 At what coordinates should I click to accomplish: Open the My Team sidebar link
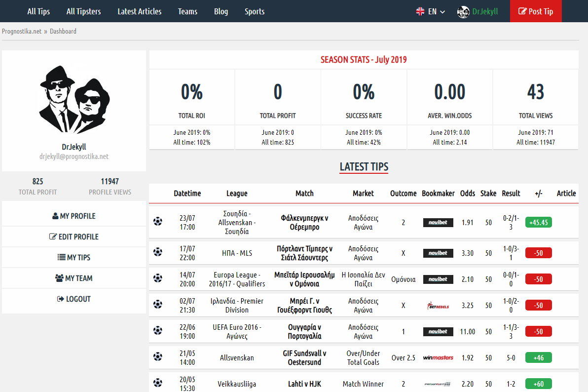coord(74,278)
